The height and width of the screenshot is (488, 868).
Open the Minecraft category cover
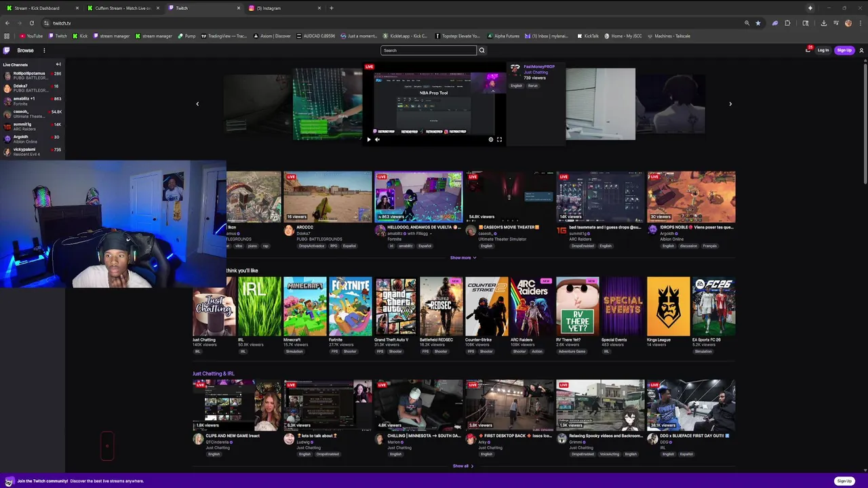305,306
